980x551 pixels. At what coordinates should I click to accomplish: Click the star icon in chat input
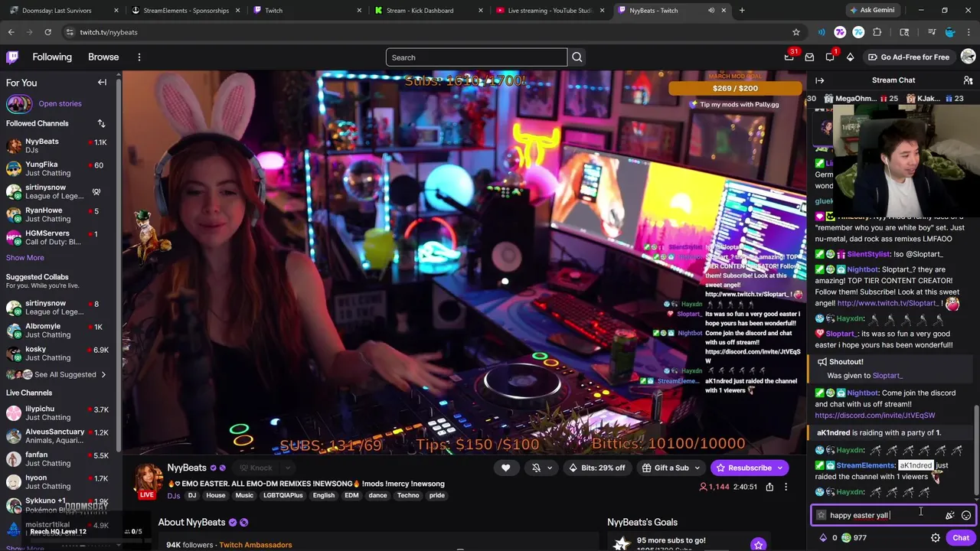pos(822,515)
